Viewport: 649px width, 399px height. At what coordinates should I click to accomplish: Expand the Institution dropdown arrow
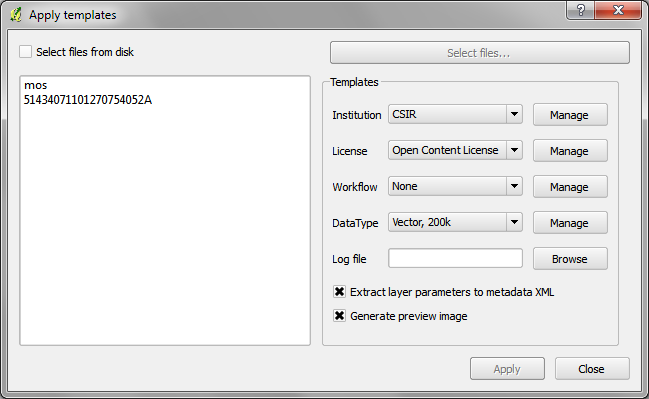pyautogui.click(x=514, y=114)
